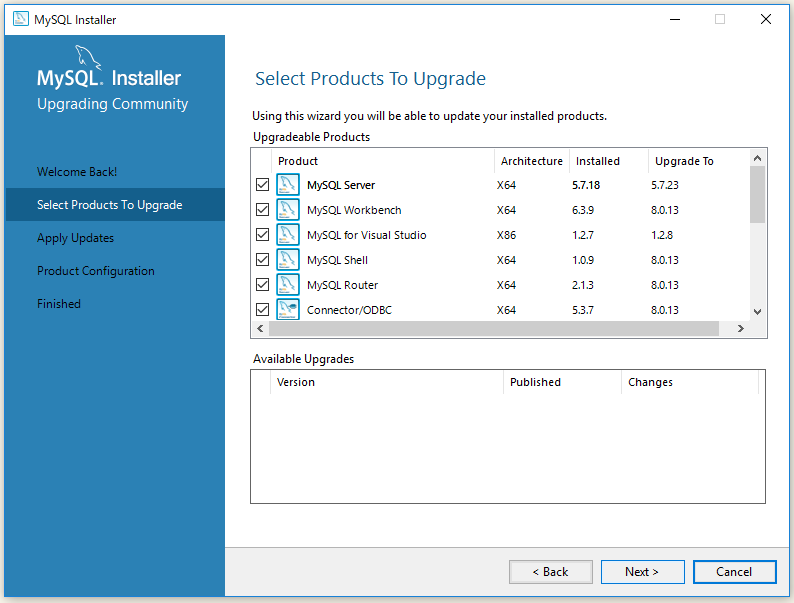Click upgrade version 5.7.23
Viewport: 794px width, 603px height.
[x=665, y=185]
